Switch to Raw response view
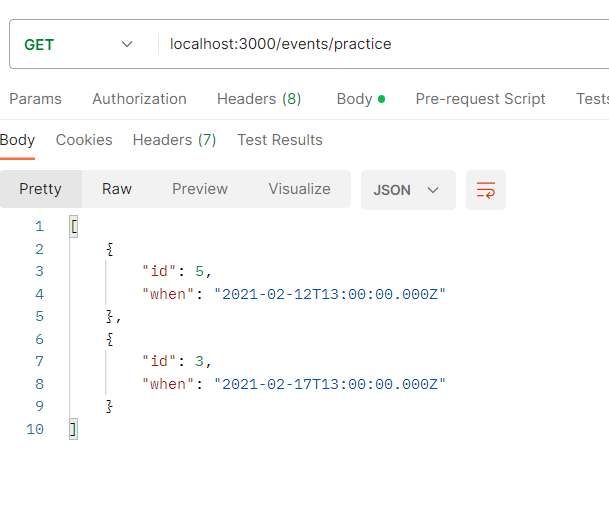 click(x=117, y=189)
